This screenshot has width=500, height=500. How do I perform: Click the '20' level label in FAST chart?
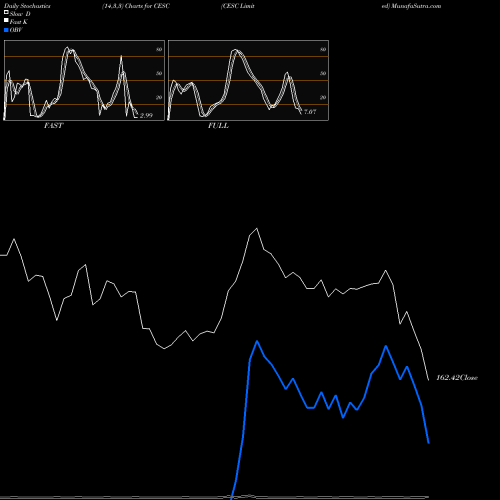point(159,97)
